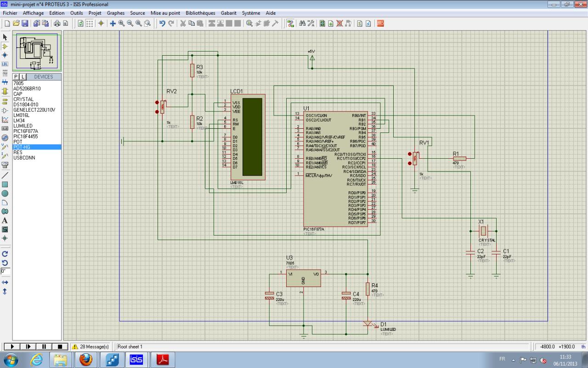The image size is (588, 368).
Task: Select the Component mode tool
Action: tap(5, 46)
